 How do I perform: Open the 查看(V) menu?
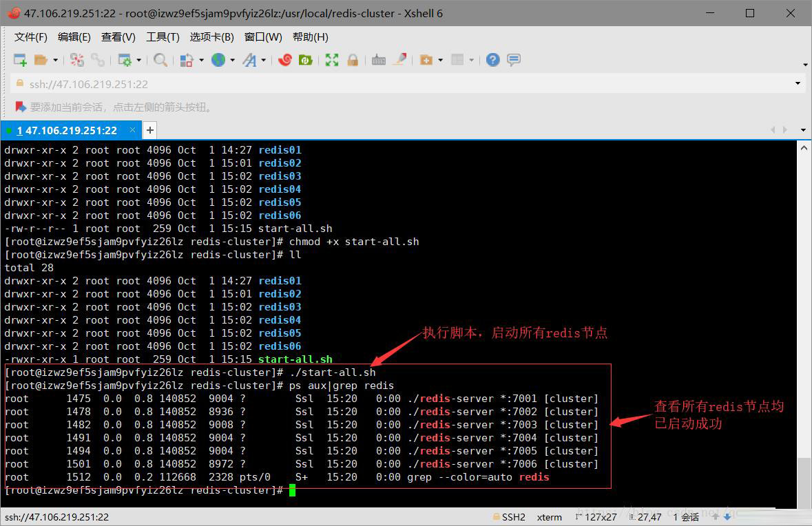click(118, 36)
